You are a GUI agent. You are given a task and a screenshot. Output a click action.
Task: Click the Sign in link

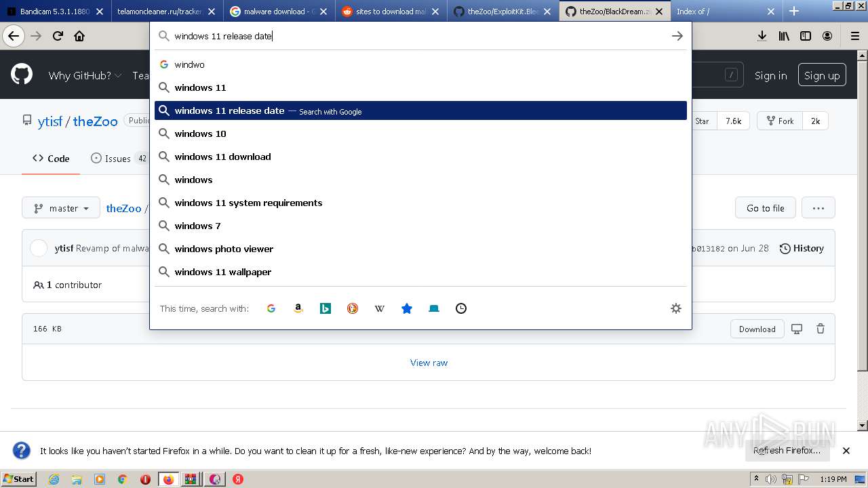point(770,75)
